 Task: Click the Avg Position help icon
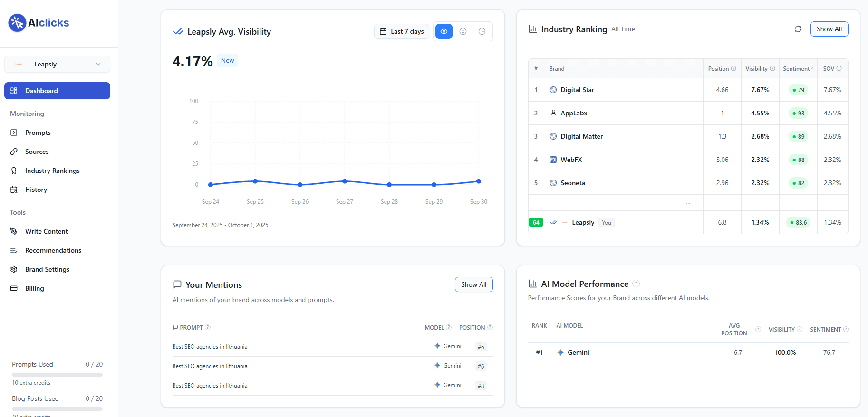(x=758, y=329)
